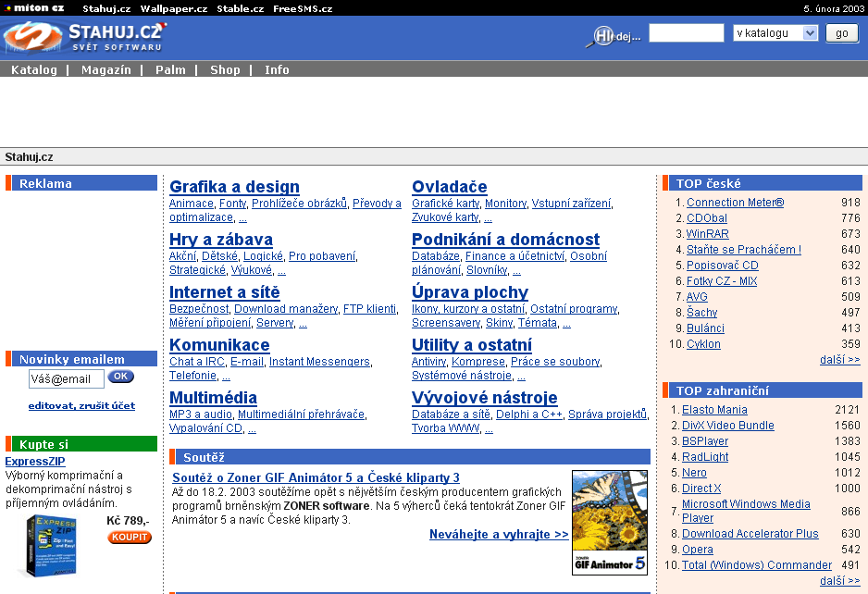The height and width of the screenshot is (594, 868).
Task: Open Microsoft Windows Media Player link
Action: [746, 511]
